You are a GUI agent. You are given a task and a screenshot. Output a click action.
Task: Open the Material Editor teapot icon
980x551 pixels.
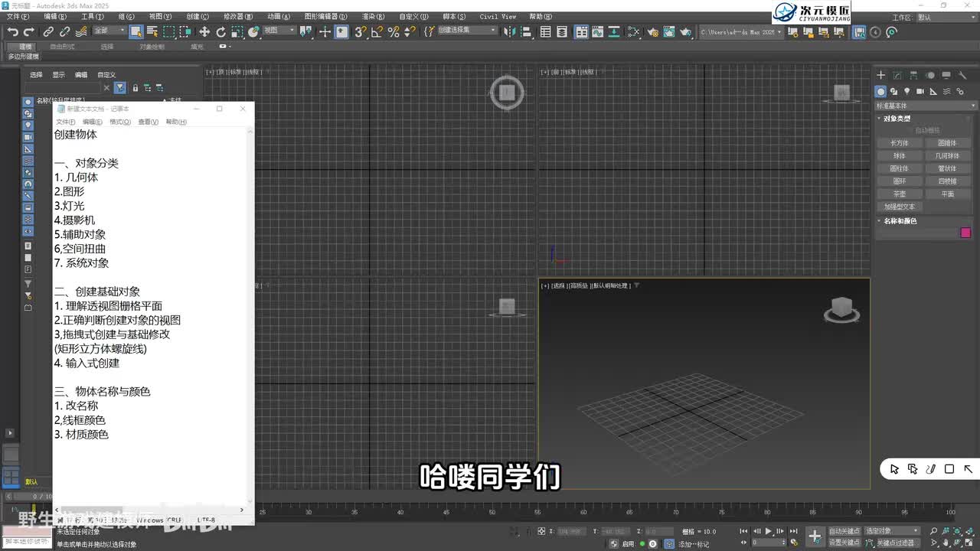click(x=652, y=31)
